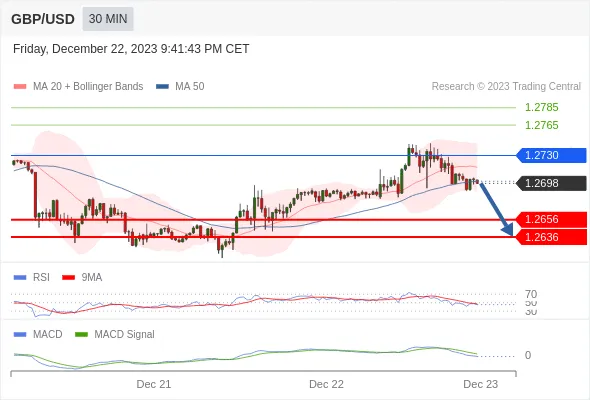Click the 9MA legend red swatch
The height and width of the screenshot is (400, 590).
pos(68,278)
